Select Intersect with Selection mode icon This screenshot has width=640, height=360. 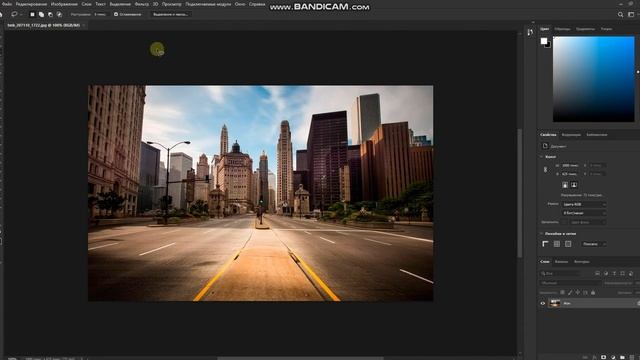(59, 14)
